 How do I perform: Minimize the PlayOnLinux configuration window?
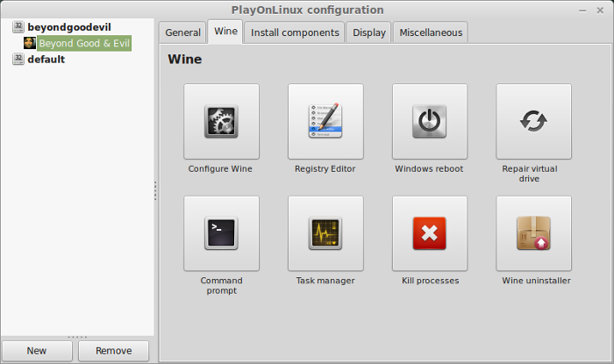[582, 11]
